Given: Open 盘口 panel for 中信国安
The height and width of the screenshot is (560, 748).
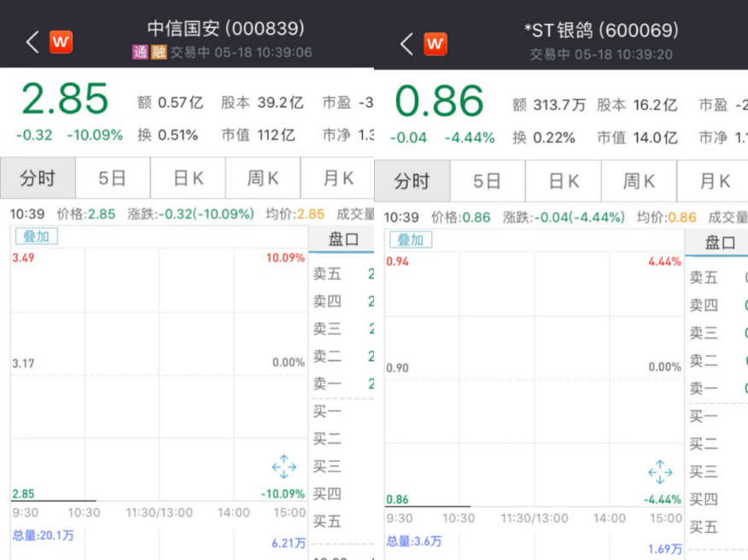Looking at the screenshot, I should coord(342,239).
